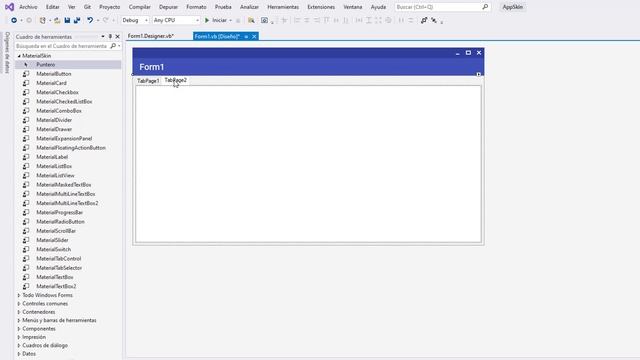Select the MaterialProgressBar control icon

(x=26, y=212)
